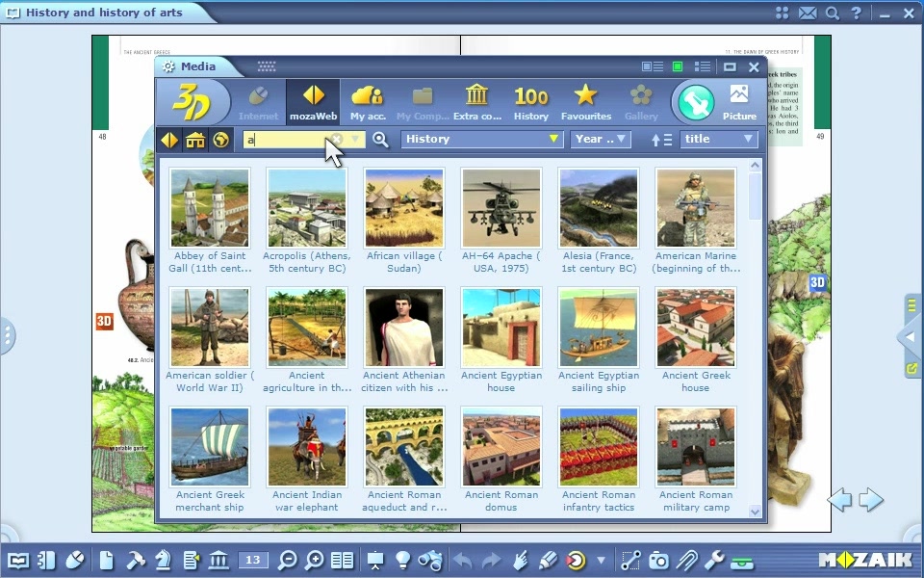Screen dimensions: 924x578
Task: Select the Picture media type icon
Action: pyautogui.click(x=739, y=101)
